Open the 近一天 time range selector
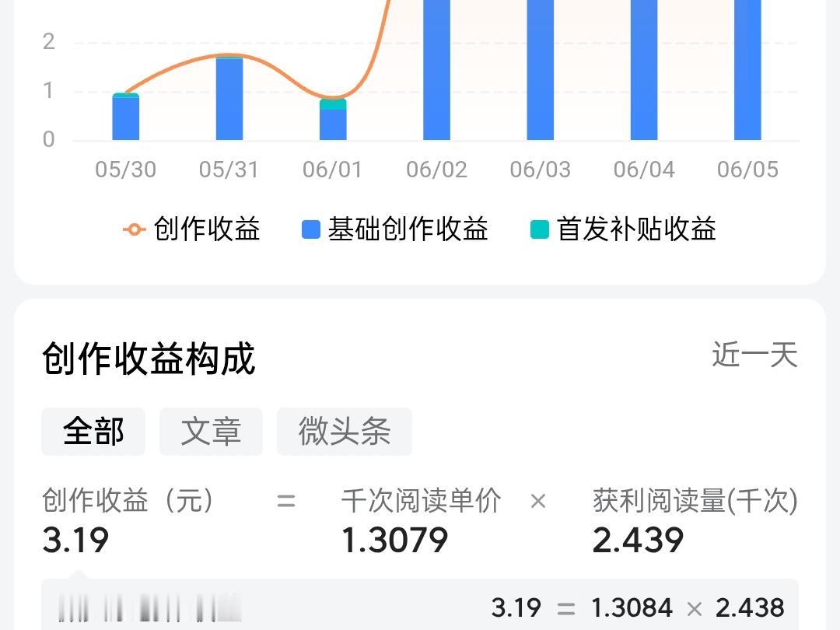Viewport: 840px width, 630px height. 754,355
